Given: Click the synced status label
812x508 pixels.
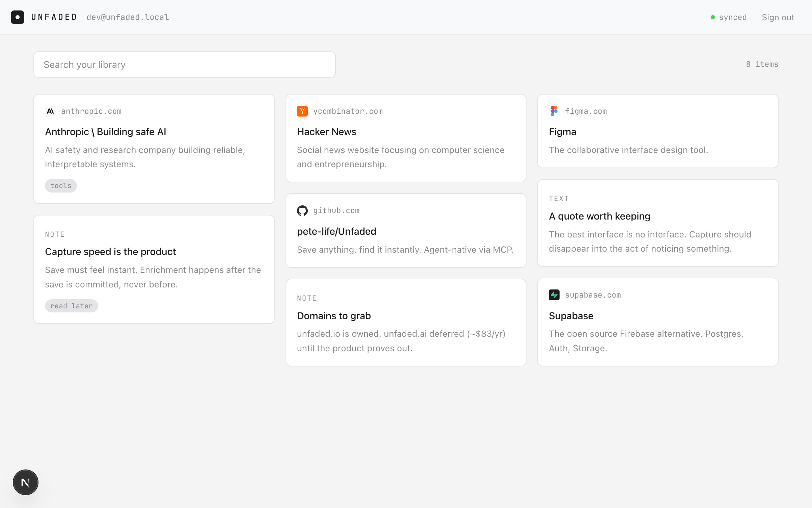Looking at the screenshot, I should click(x=733, y=17).
